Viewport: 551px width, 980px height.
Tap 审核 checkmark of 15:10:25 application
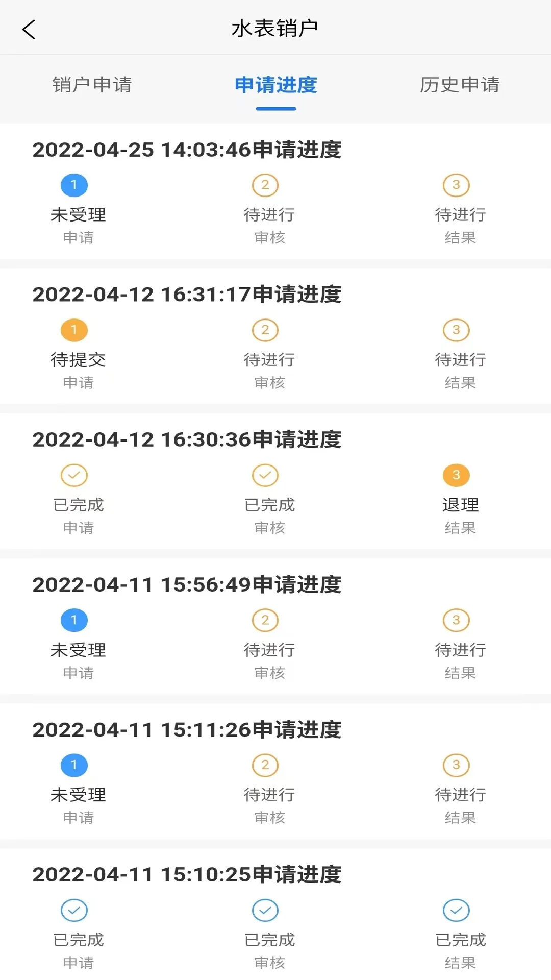[x=265, y=910]
